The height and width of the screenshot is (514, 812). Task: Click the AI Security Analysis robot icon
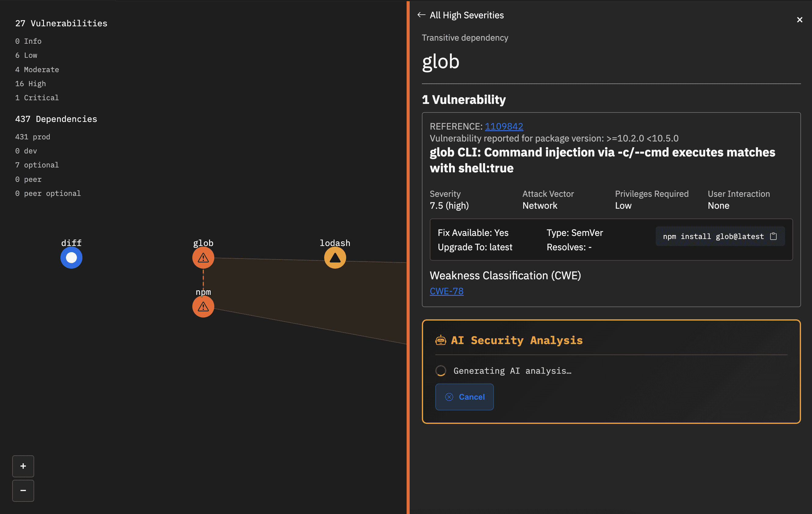pyautogui.click(x=440, y=340)
